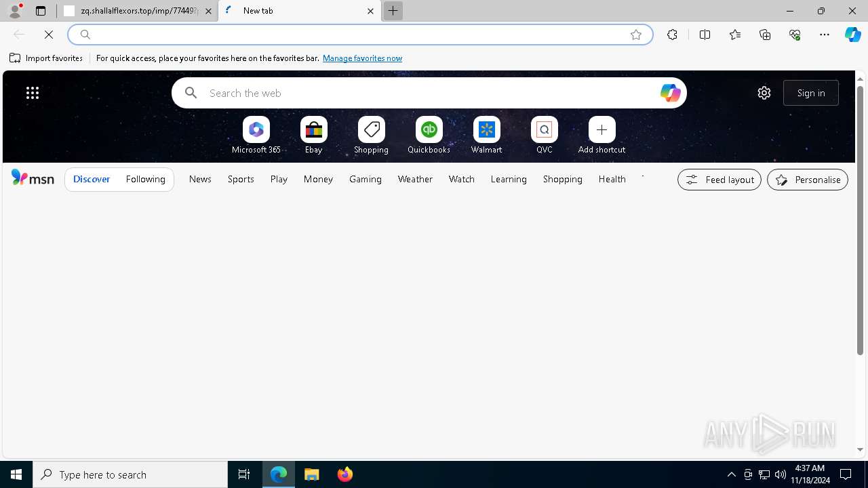Open the Play category

(x=279, y=179)
